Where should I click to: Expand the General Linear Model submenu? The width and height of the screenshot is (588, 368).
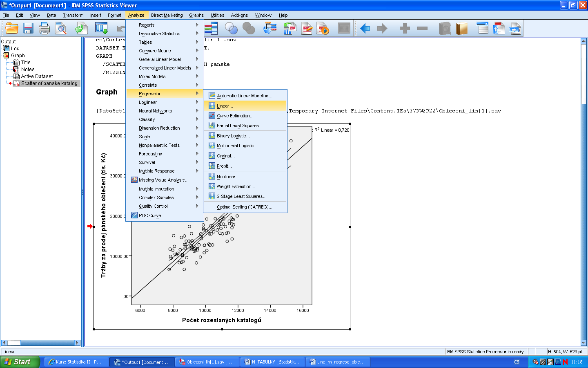(165, 59)
